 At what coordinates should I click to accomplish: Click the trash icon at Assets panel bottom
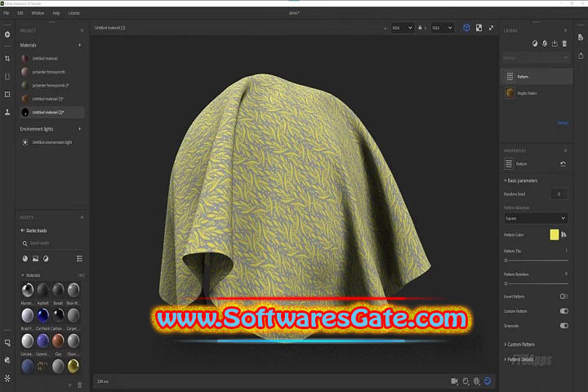79,385
